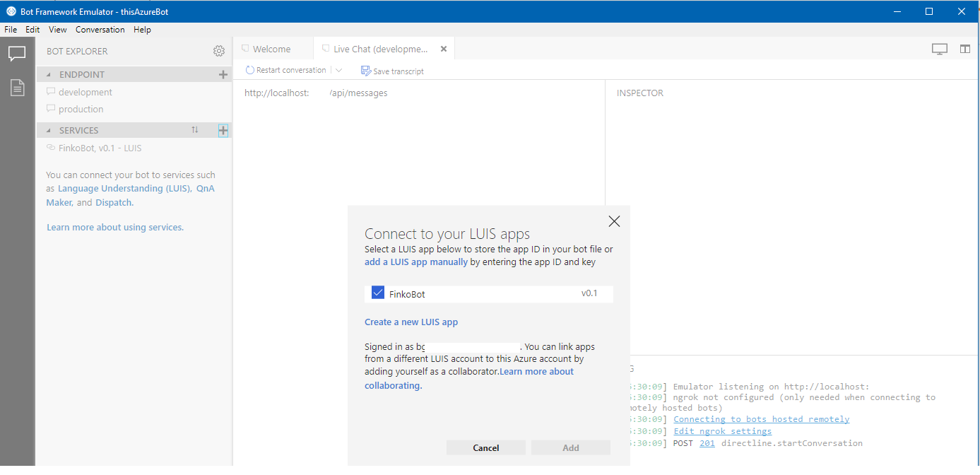980x475 pixels.
Task: Open 'Edit ngrok settings' log link
Action: coord(722,431)
